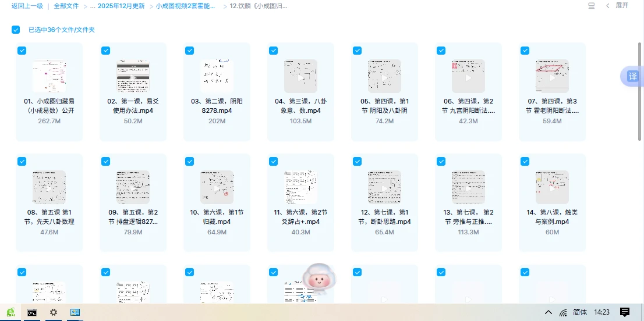The width and height of the screenshot is (644, 321).
Task: Play video thumbnail 12、第七课，第1节，断卦思路.mp4
Action: (384, 187)
